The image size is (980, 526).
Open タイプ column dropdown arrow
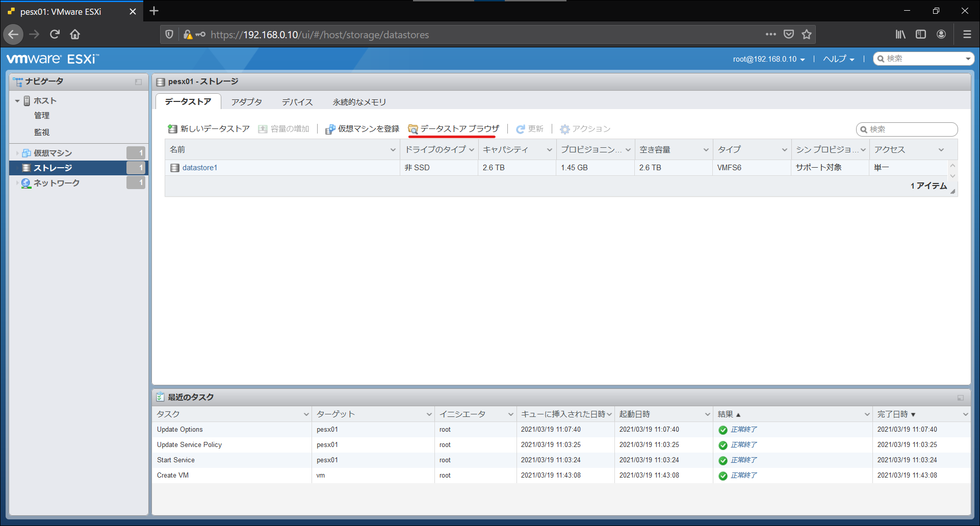click(784, 150)
